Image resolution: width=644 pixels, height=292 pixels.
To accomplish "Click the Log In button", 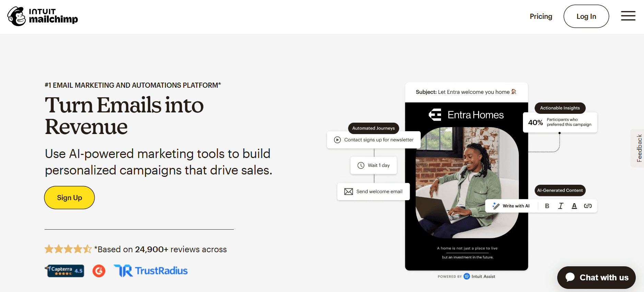I will pos(586,16).
